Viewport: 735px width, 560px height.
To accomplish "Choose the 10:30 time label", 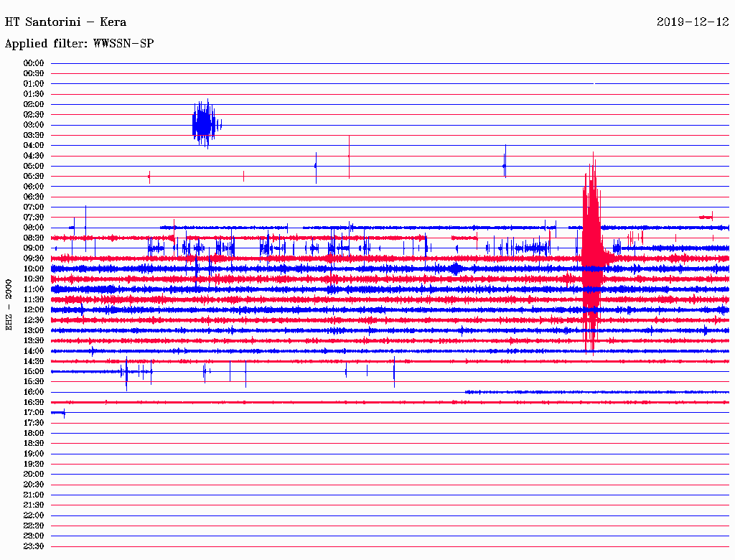I will (x=34, y=279).
